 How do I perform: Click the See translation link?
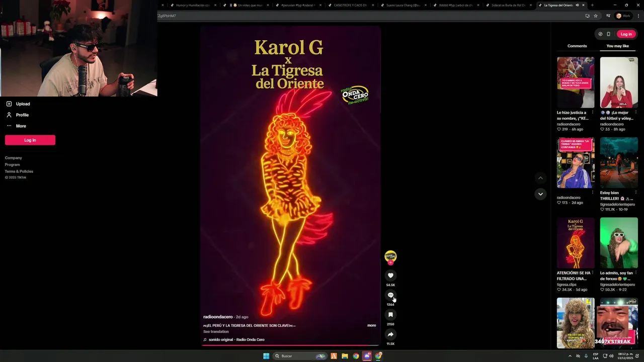(216, 332)
